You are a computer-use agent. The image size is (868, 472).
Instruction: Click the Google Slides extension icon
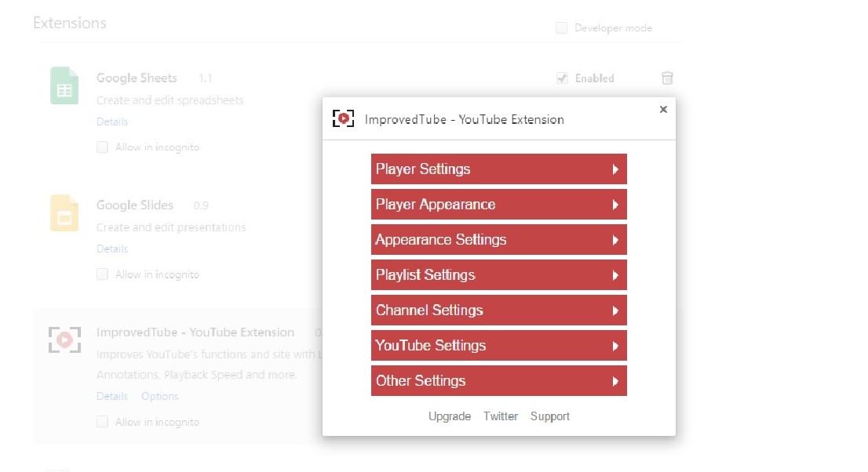click(64, 213)
